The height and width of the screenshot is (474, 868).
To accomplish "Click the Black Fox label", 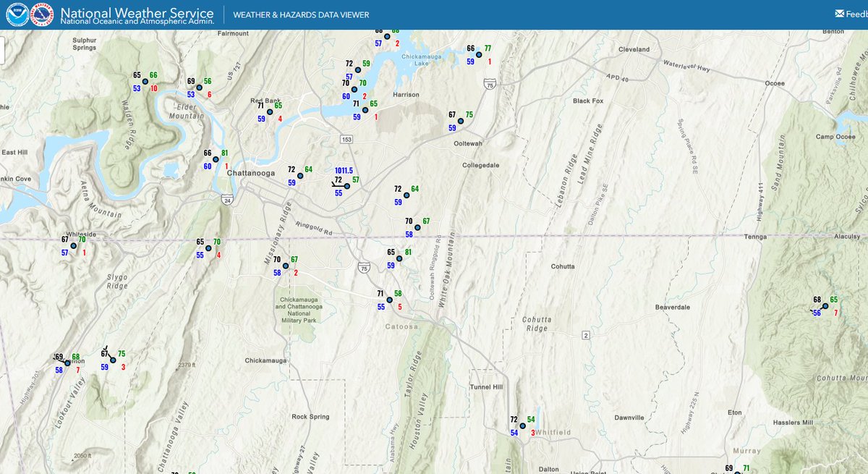I will coord(588,101).
